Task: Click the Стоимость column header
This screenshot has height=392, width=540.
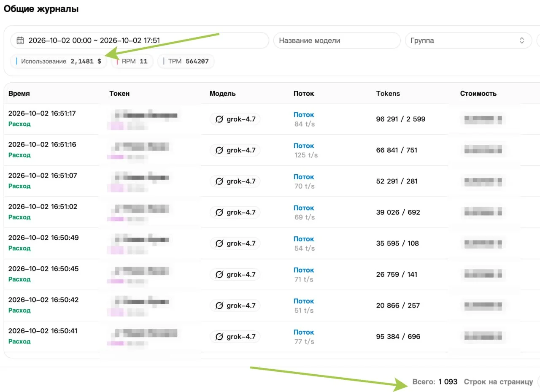Action: coord(478,94)
